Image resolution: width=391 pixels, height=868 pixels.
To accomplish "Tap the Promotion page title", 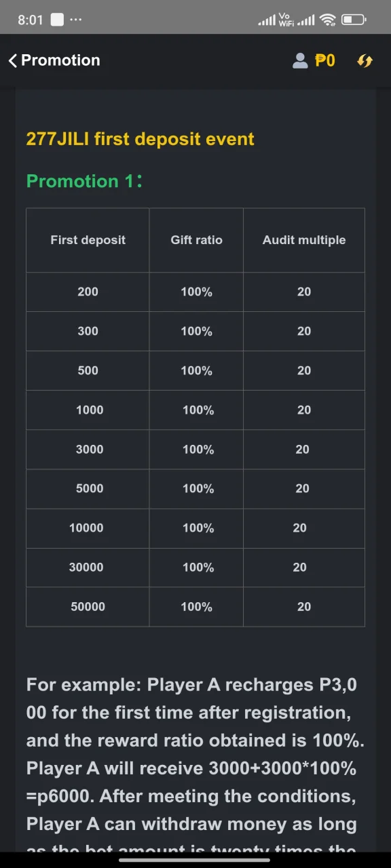I will click(60, 60).
